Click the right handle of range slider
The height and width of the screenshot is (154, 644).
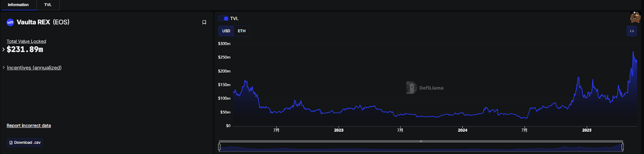(623, 147)
